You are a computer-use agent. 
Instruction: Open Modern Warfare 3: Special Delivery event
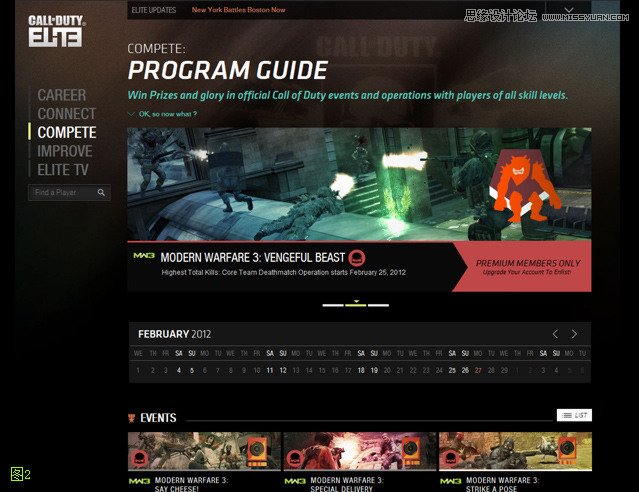(x=347, y=484)
